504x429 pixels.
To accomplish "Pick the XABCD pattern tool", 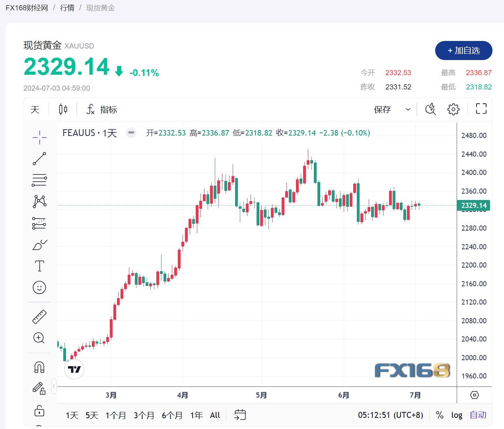I will click(x=39, y=201).
